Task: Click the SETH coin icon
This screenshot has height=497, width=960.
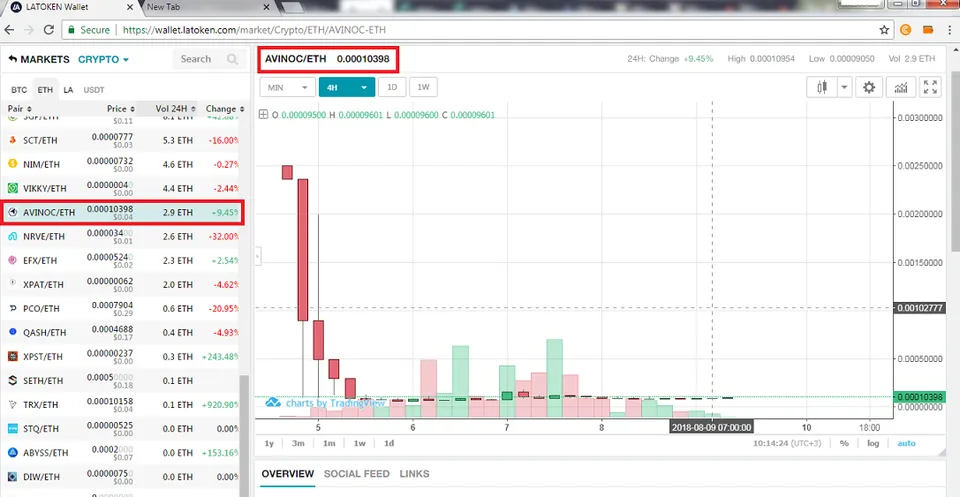Action: pyautogui.click(x=12, y=381)
